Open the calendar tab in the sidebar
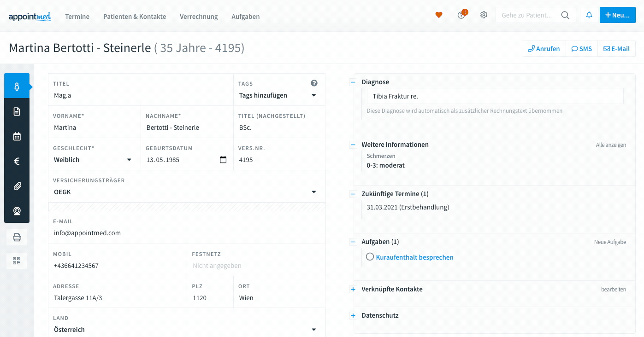The image size is (644, 337). 17,136
